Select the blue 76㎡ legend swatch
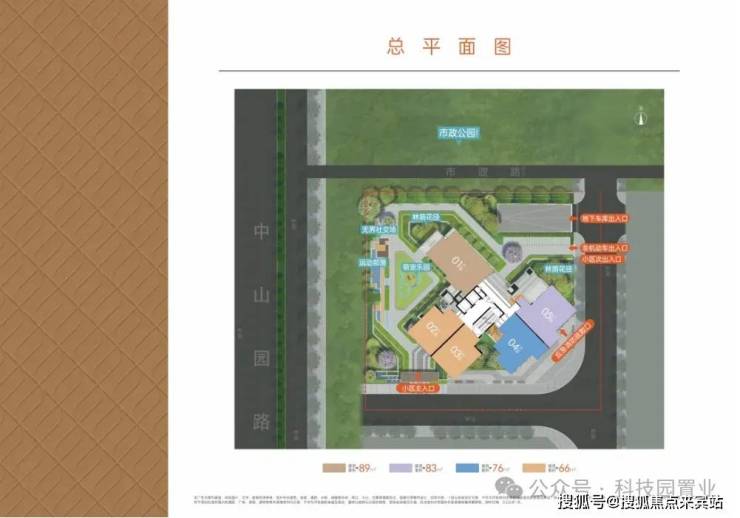 pyautogui.click(x=467, y=468)
